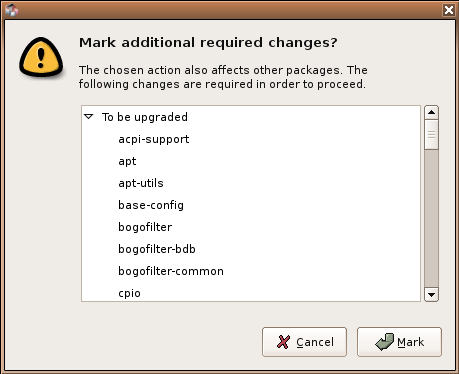Screen dimensions: 459x374
Task: Close the dialog with title bar X
Action: pyautogui.click(x=449, y=10)
